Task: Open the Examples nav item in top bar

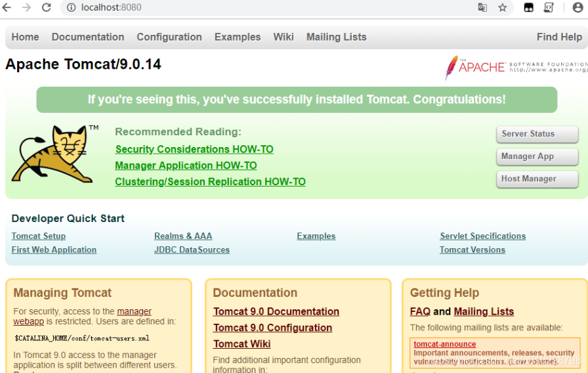Action: (238, 37)
